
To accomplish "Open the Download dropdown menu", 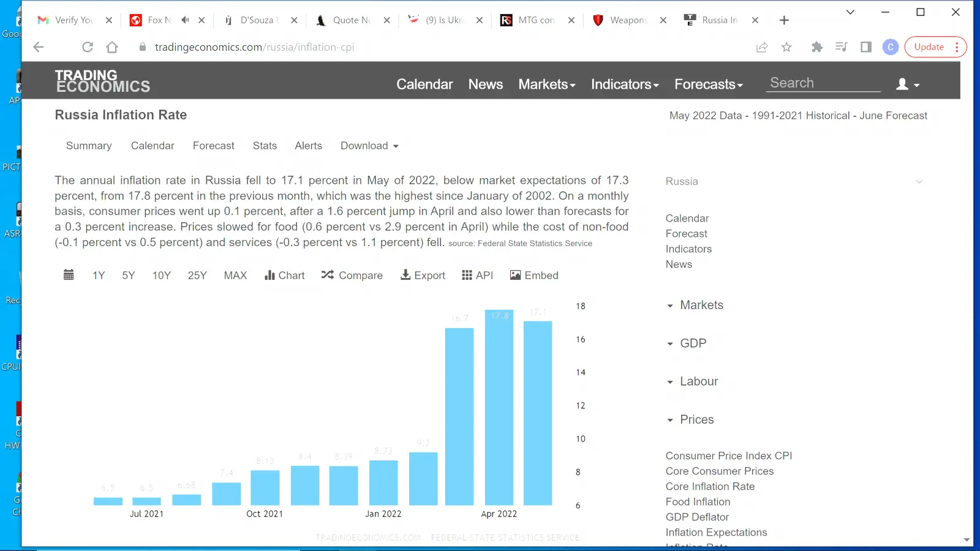I will coord(369,146).
